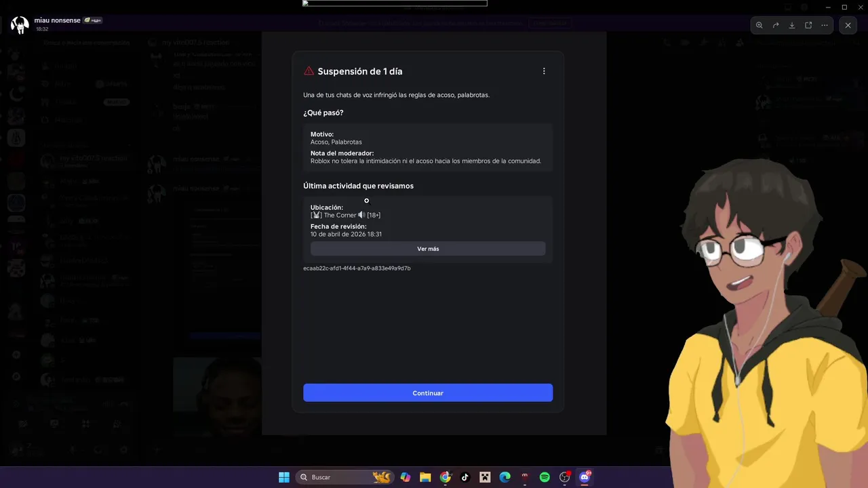
Task: Click the speaker icon next to The Corner
Action: pyautogui.click(x=361, y=215)
